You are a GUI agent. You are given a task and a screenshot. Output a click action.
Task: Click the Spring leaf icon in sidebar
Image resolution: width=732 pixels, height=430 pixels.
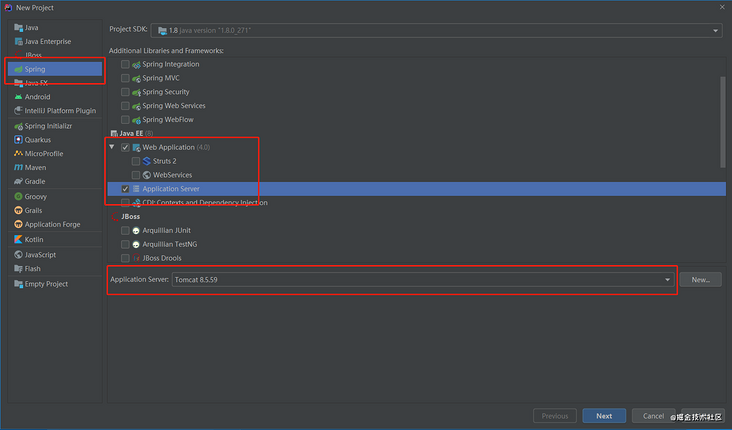(x=18, y=69)
